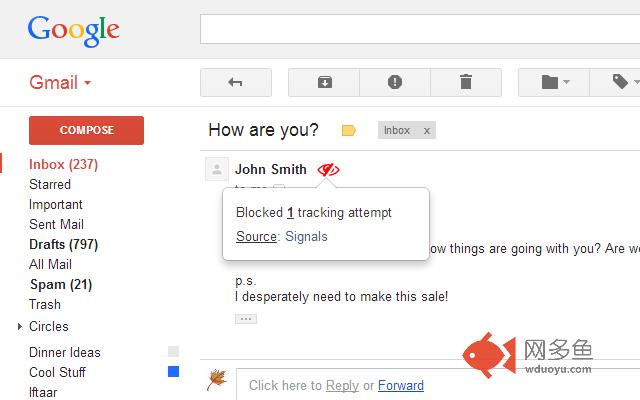Open the Move to folder icon
The image size is (640, 400).
(x=554, y=82)
